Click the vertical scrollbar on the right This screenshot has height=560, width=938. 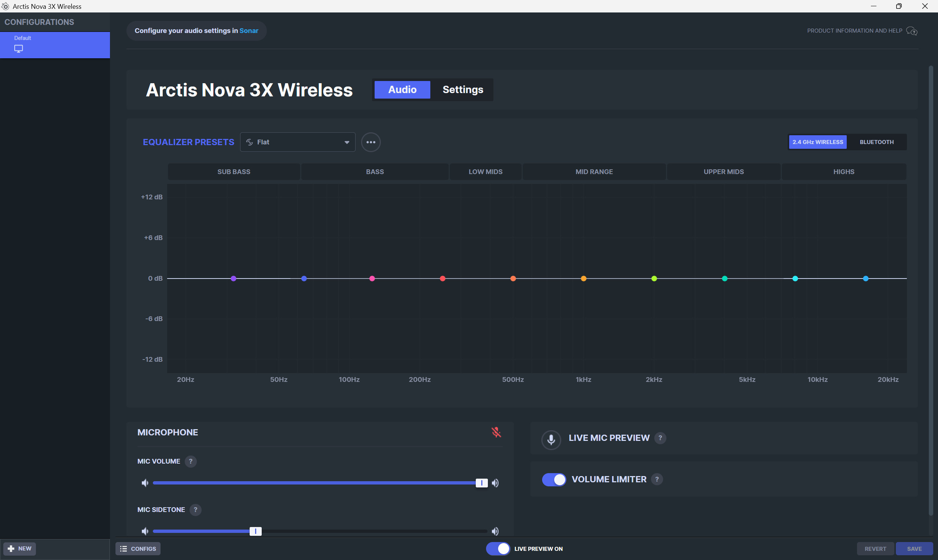pyautogui.click(x=931, y=291)
